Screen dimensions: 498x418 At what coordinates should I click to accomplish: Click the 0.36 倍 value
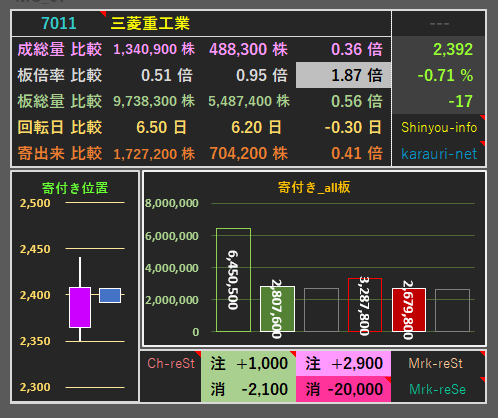357,49
